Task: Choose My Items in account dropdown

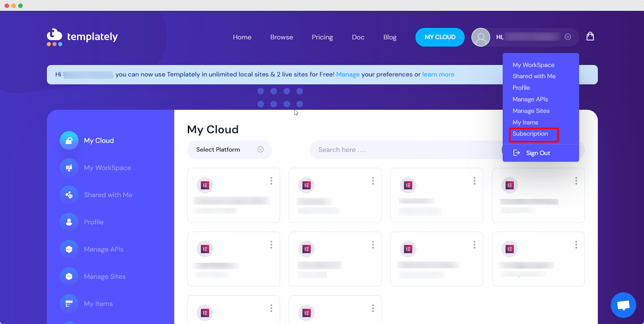Action: (525, 123)
